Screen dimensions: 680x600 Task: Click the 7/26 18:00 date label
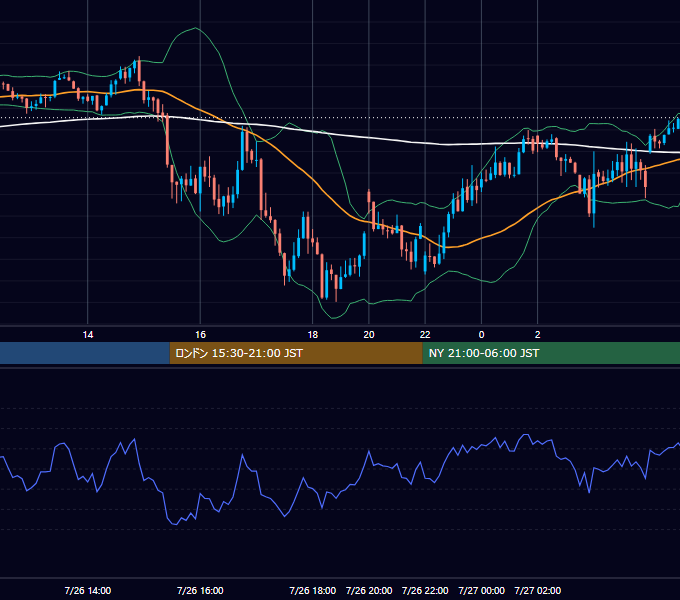313,590
